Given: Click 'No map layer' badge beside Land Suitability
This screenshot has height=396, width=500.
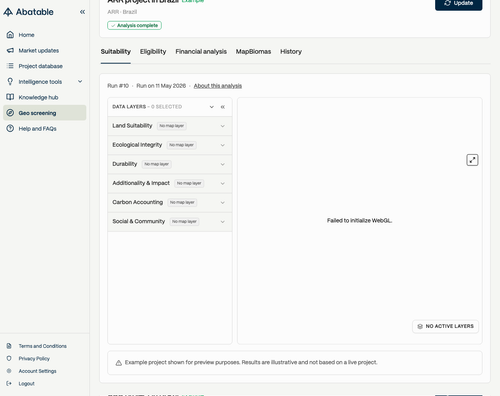Looking at the screenshot, I should pos(171,126).
